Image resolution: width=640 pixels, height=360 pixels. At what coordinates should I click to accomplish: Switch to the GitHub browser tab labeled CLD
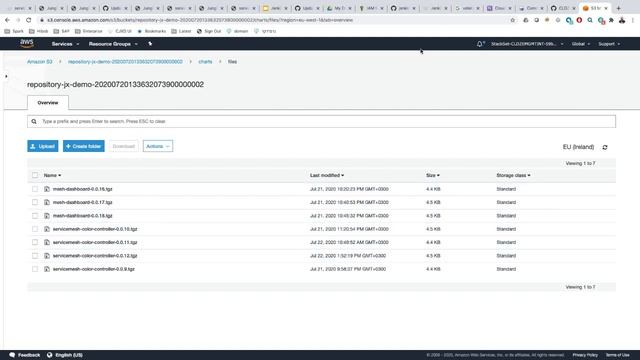coord(563,8)
